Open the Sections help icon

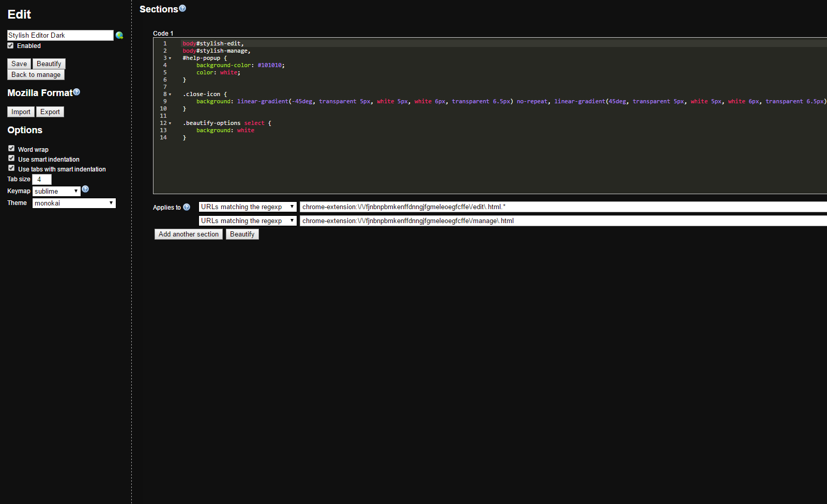click(182, 8)
